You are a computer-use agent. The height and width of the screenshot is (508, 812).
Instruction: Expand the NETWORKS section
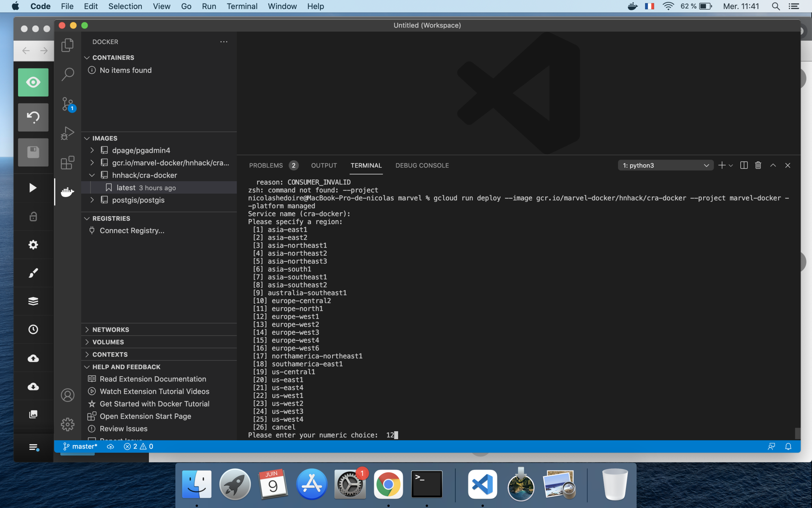coord(111,329)
